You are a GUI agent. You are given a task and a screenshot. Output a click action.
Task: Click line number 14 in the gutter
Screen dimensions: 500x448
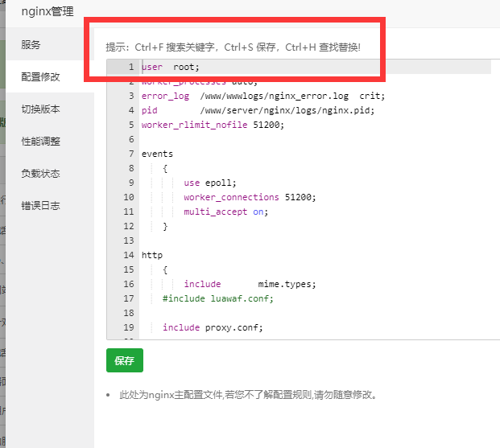pos(129,255)
